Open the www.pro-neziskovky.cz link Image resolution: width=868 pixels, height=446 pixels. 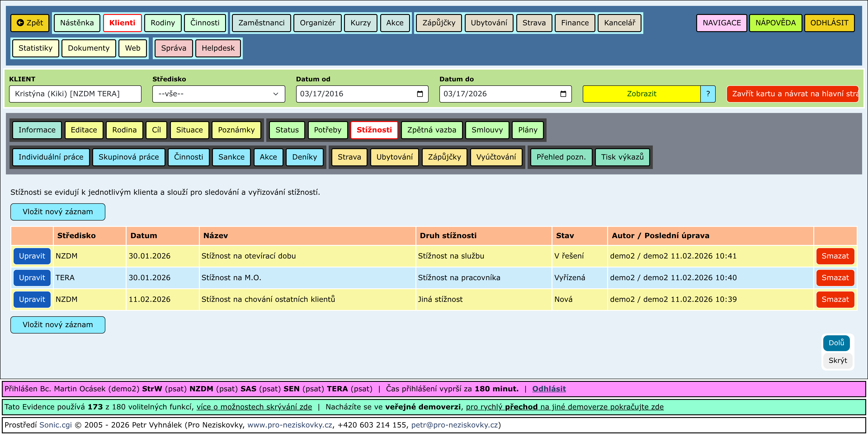tap(289, 425)
